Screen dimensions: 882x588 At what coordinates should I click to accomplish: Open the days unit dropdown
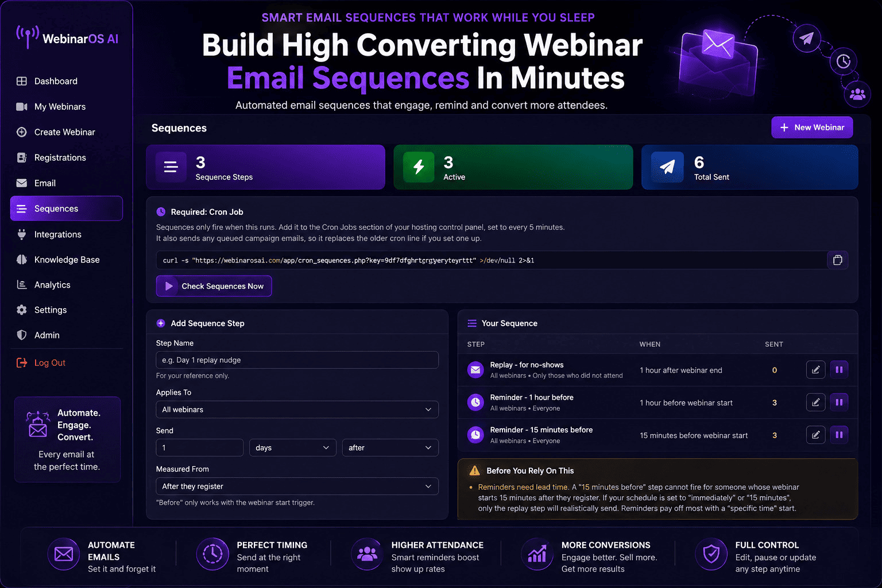pos(293,448)
